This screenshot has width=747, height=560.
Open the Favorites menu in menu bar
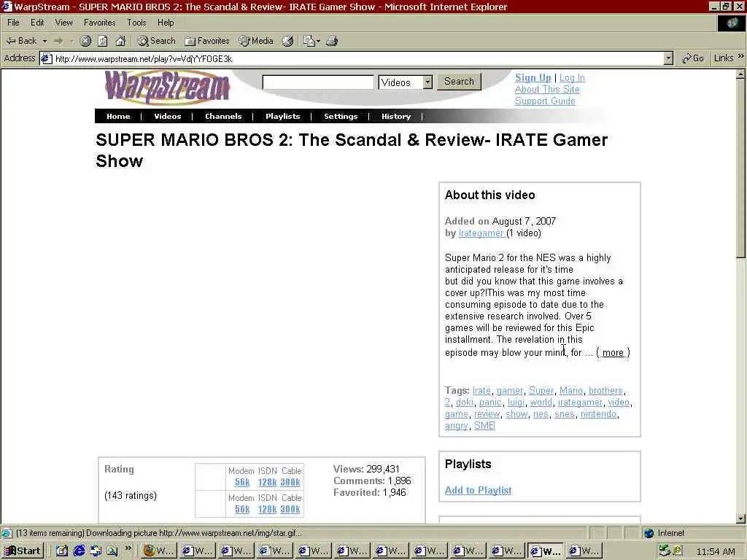(x=99, y=23)
